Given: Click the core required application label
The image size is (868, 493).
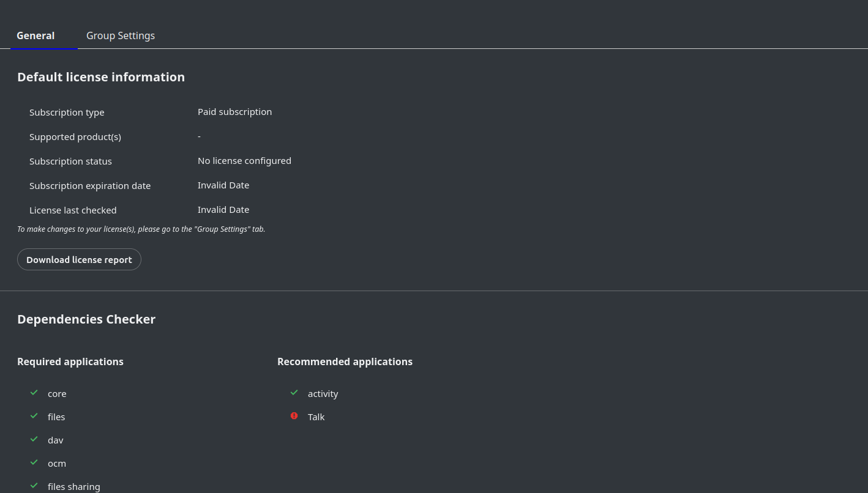Looking at the screenshot, I should (57, 394).
